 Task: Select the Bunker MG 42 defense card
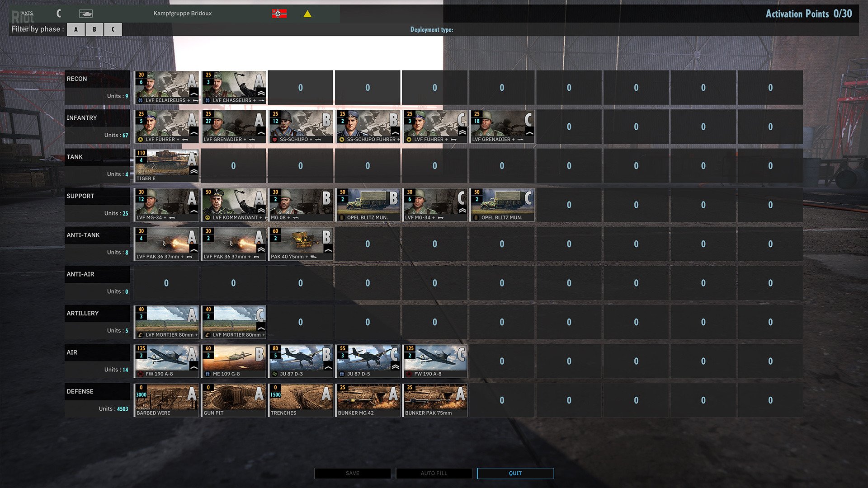[x=367, y=400]
